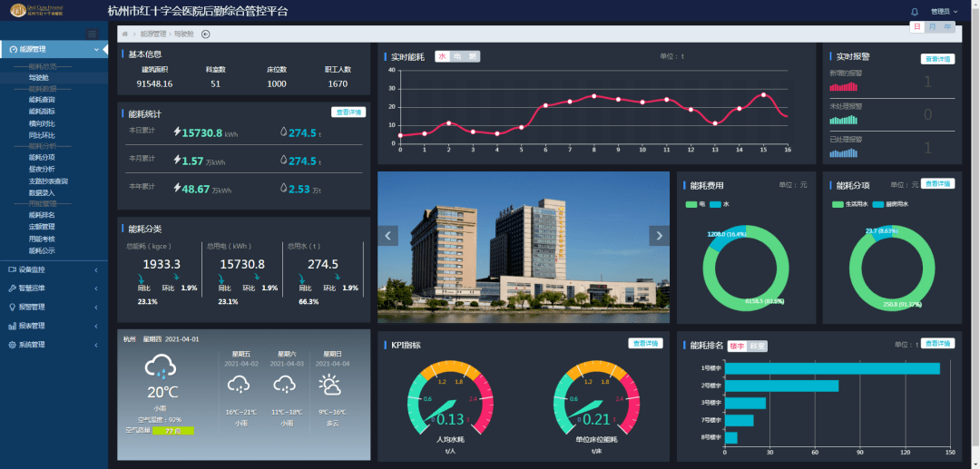Switch period to 月 (month)
This screenshot has height=469, width=980.
pyautogui.click(x=933, y=27)
